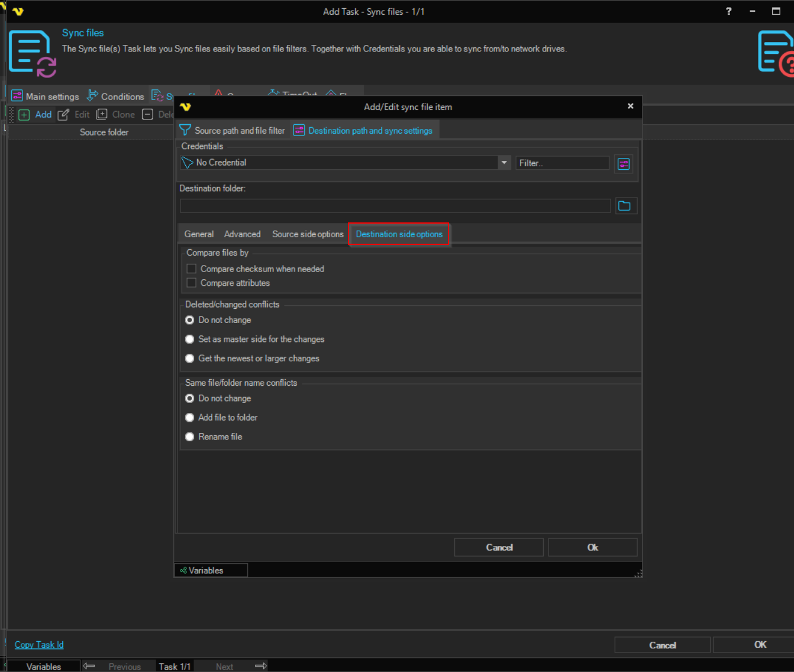Select the Rename file conflict option
This screenshot has width=794, height=672.
[x=190, y=437]
